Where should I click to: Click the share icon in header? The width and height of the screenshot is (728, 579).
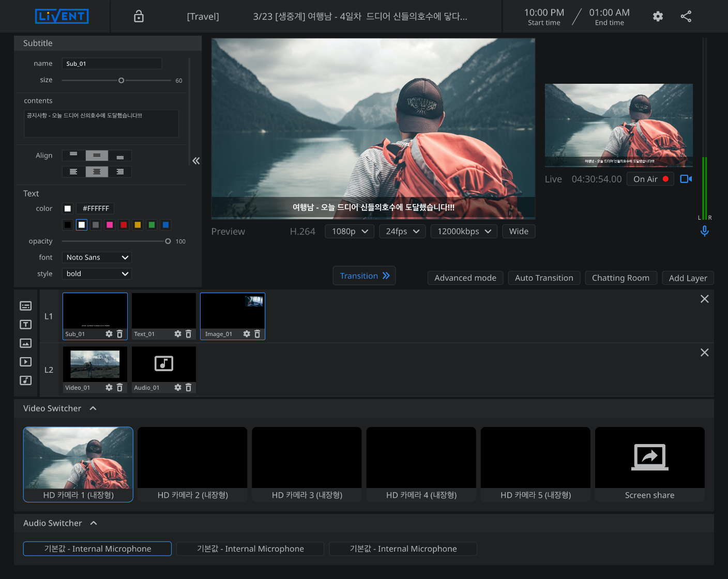click(686, 17)
